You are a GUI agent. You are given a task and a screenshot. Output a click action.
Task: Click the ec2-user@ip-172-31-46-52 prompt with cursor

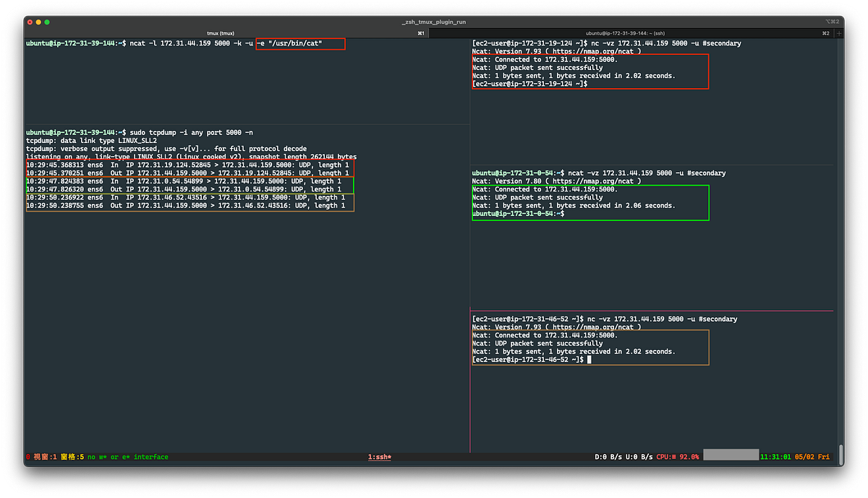tap(532, 359)
